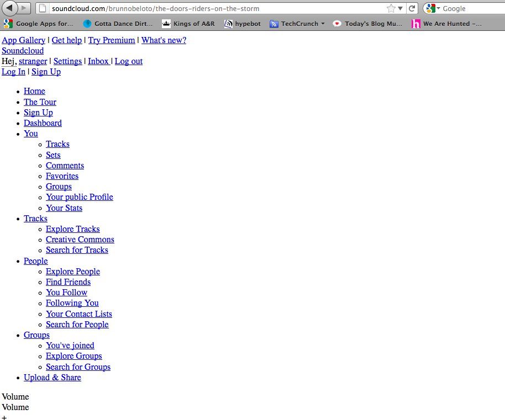
Task: Open the Dashboard navigation link
Action: [x=43, y=123]
